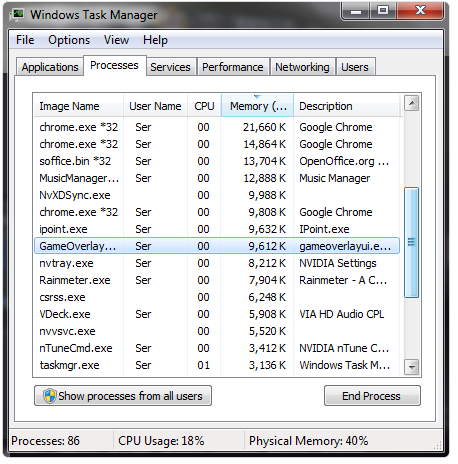458x464 pixels.
Task: Select the GameOverlay process row
Action: [217, 246]
